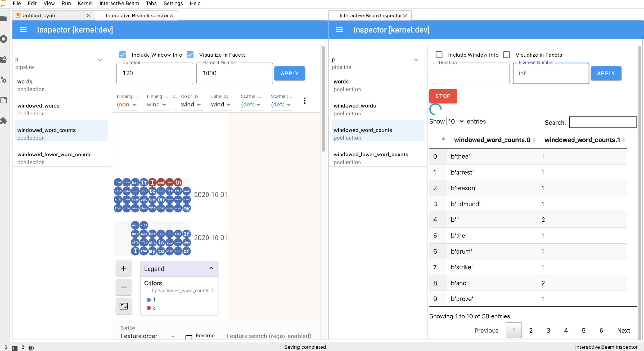Toggle Visualize in Facets checkbox left panel
This screenshot has width=644, height=351.
coord(190,55)
